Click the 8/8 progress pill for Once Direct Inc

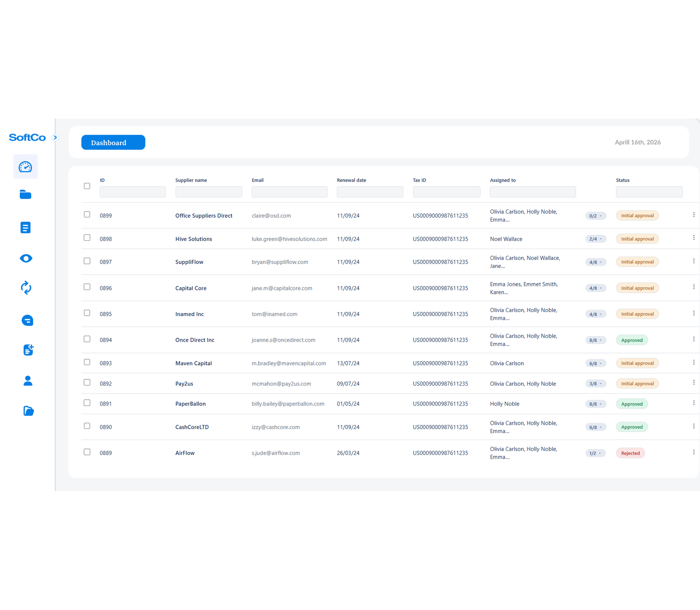point(596,340)
